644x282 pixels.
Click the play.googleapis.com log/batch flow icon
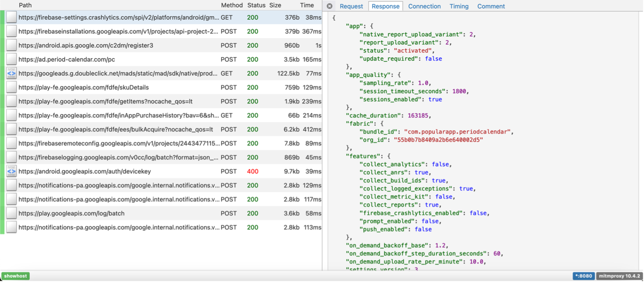(11, 213)
